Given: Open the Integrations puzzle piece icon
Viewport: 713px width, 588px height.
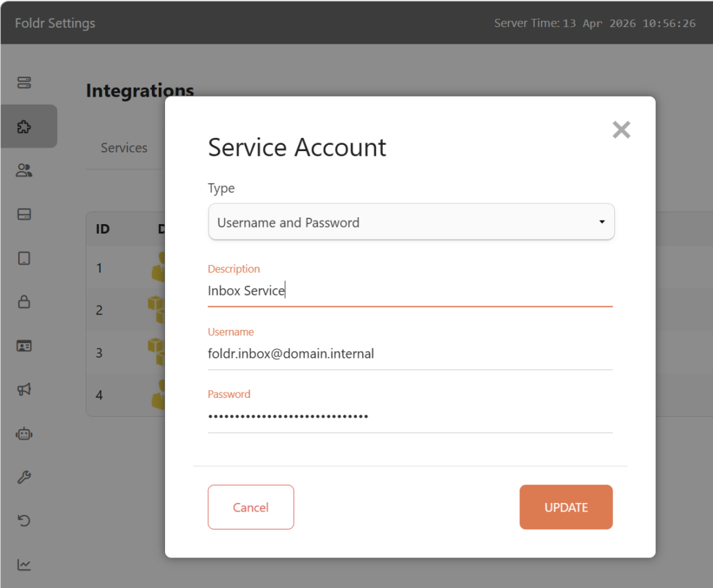Looking at the screenshot, I should click(24, 127).
